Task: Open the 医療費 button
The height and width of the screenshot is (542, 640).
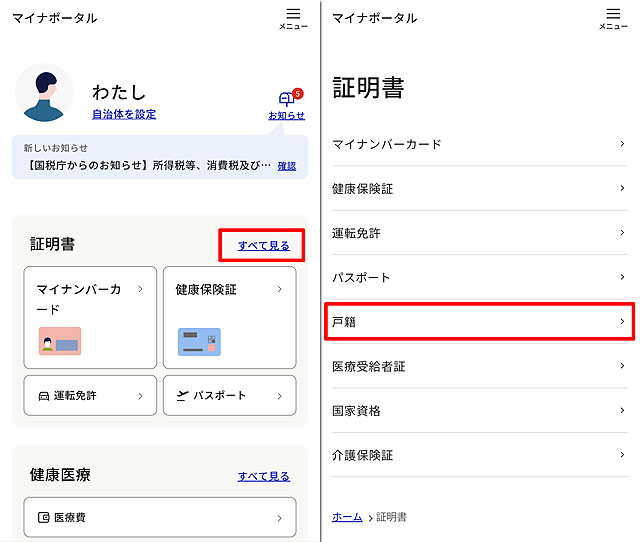Action: coord(160,517)
